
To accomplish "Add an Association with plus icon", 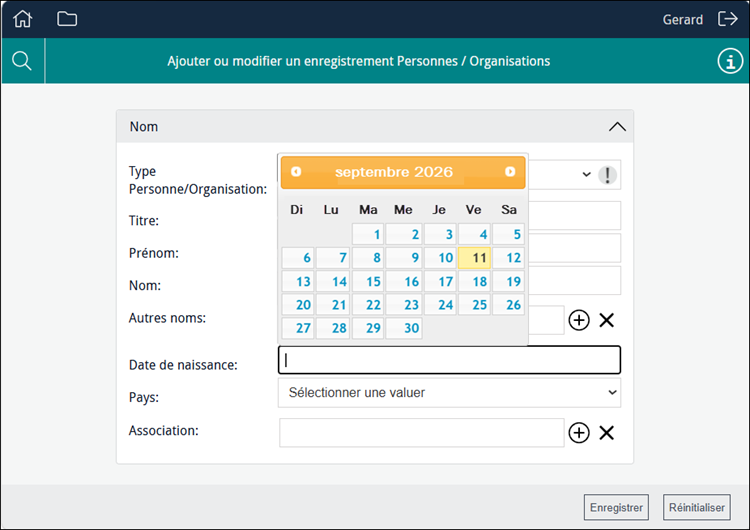I will (x=579, y=432).
